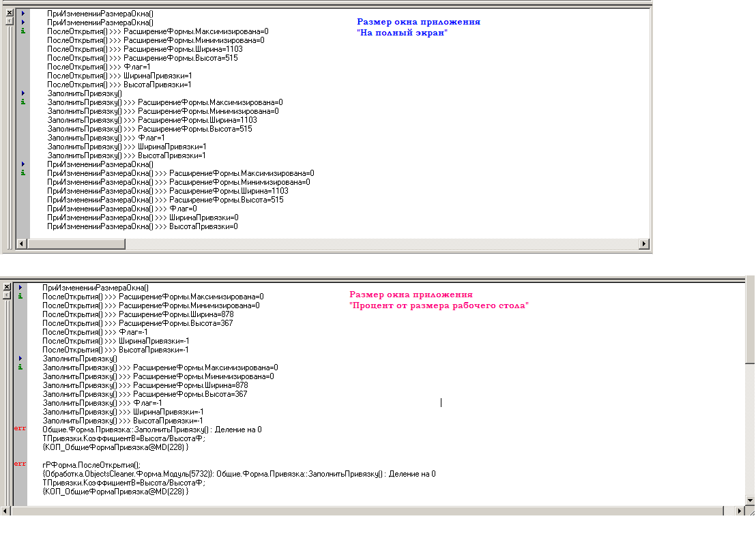756x540 pixels.
Task: Click red err icon beside гРФорма.ПослеОткрытия() line
Action: [20, 464]
